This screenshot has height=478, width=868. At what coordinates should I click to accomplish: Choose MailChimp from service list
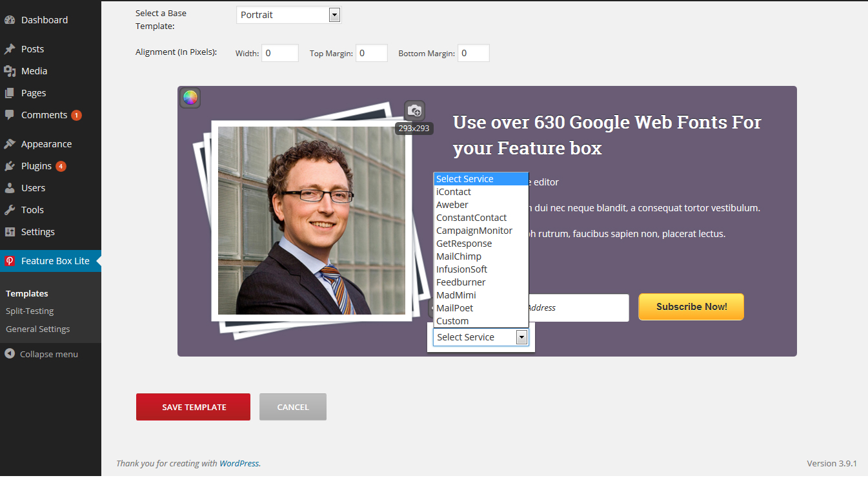pos(481,256)
